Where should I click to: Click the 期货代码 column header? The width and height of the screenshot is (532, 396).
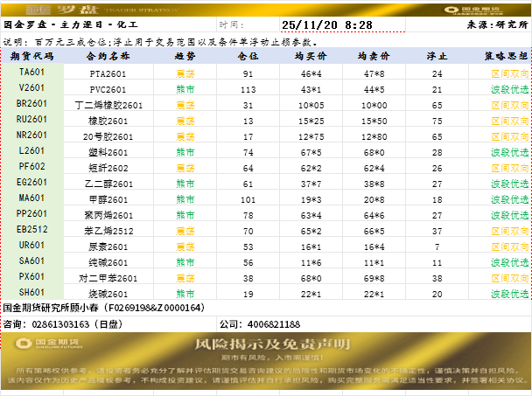pos(31,56)
